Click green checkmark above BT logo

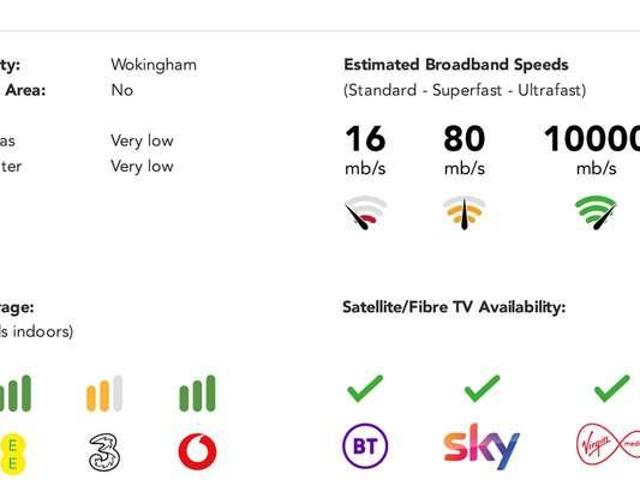[365, 389]
